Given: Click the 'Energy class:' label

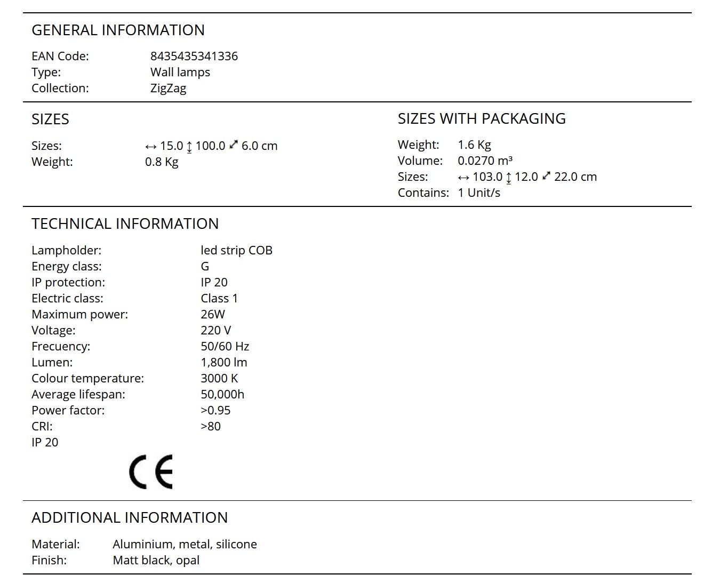Looking at the screenshot, I should pyautogui.click(x=67, y=266).
